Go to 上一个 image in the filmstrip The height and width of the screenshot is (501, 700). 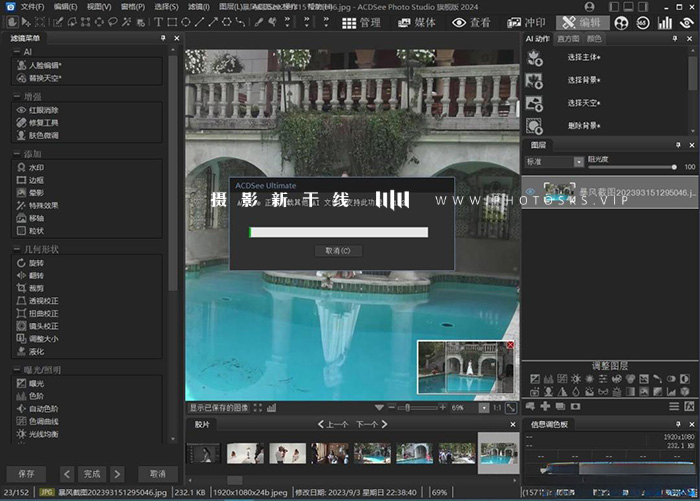(333, 424)
